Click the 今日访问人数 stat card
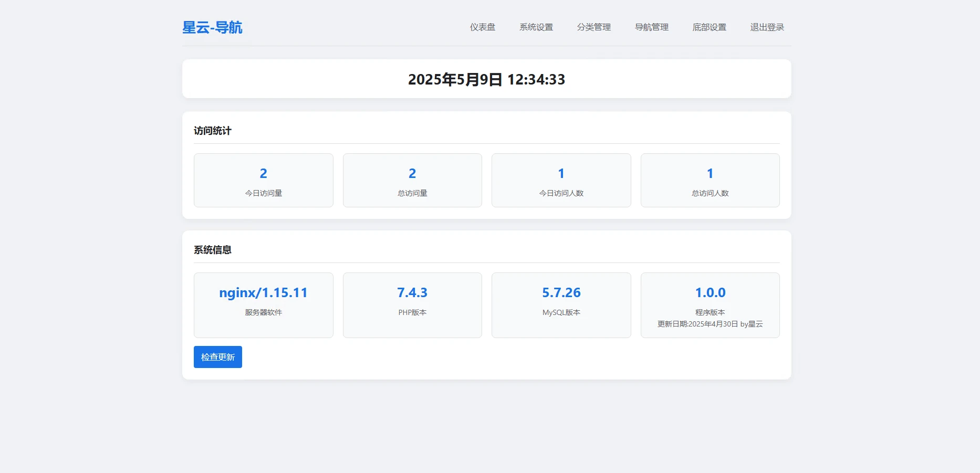The image size is (980, 473). coord(561,180)
